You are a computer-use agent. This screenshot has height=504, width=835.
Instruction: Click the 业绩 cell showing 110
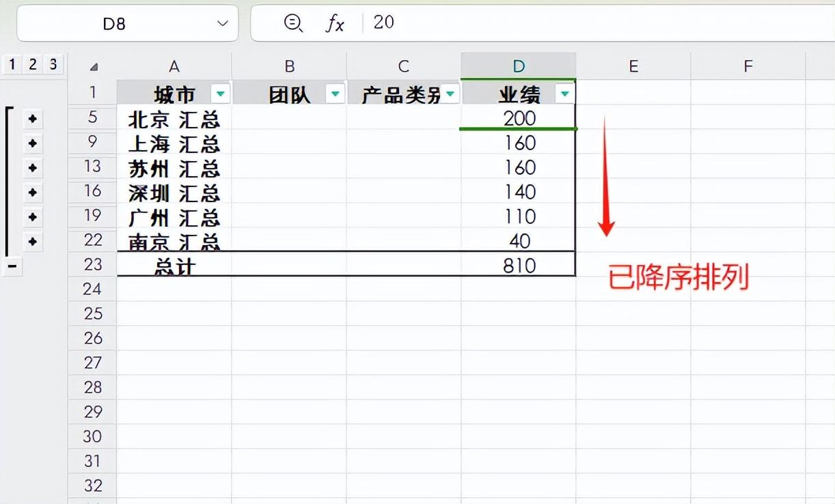point(519,216)
